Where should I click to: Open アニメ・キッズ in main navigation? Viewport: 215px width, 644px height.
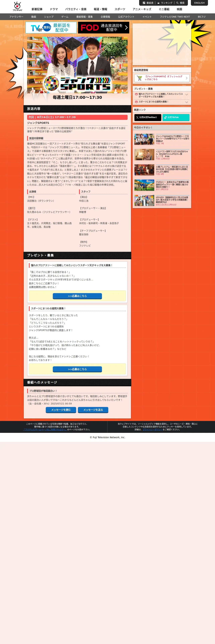pos(142,9)
